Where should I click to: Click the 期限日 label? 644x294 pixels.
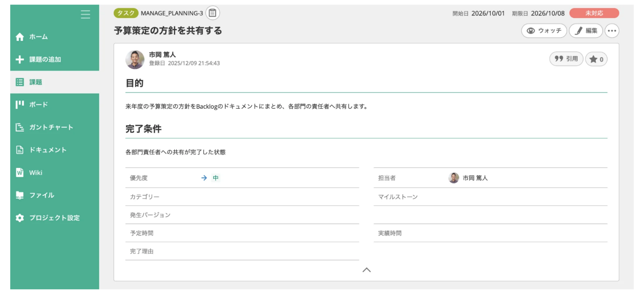(x=520, y=14)
